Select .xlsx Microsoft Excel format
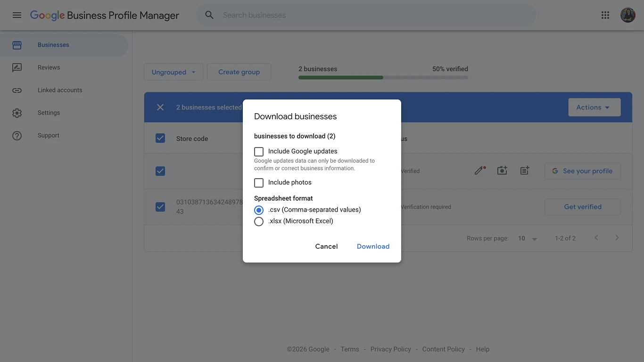Viewport: 644px width, 362px height. point(259,222)
